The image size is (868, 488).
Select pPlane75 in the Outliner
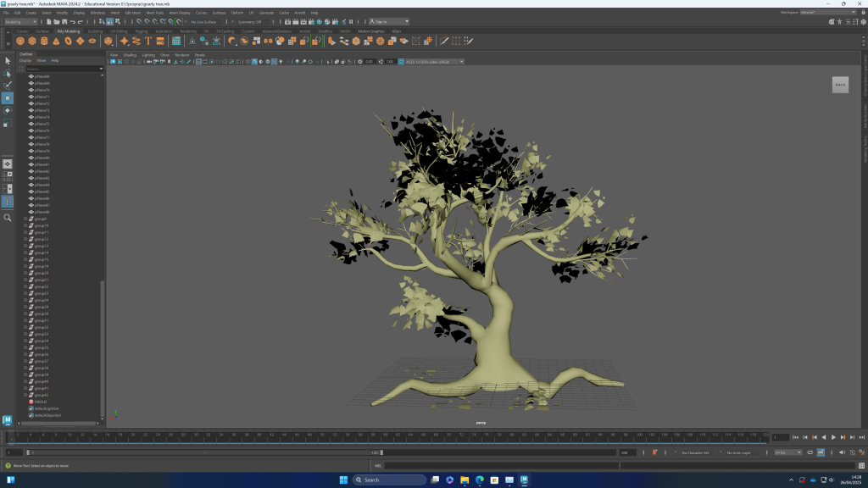coord(42,124)
